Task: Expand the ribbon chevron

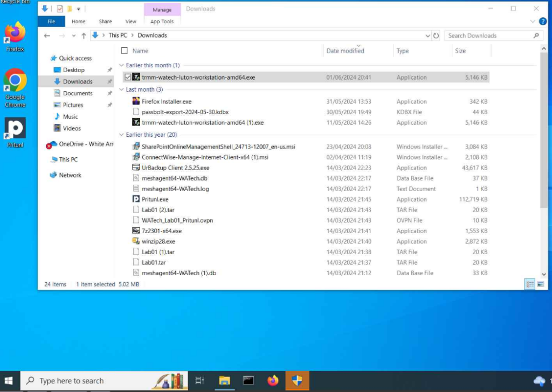Action: (533, 22)
